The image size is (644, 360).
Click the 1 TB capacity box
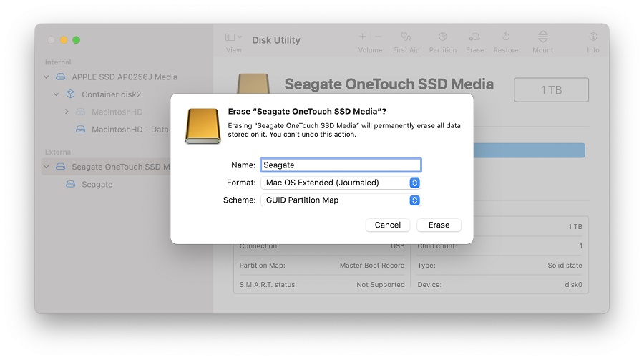(x=551, y=89)
